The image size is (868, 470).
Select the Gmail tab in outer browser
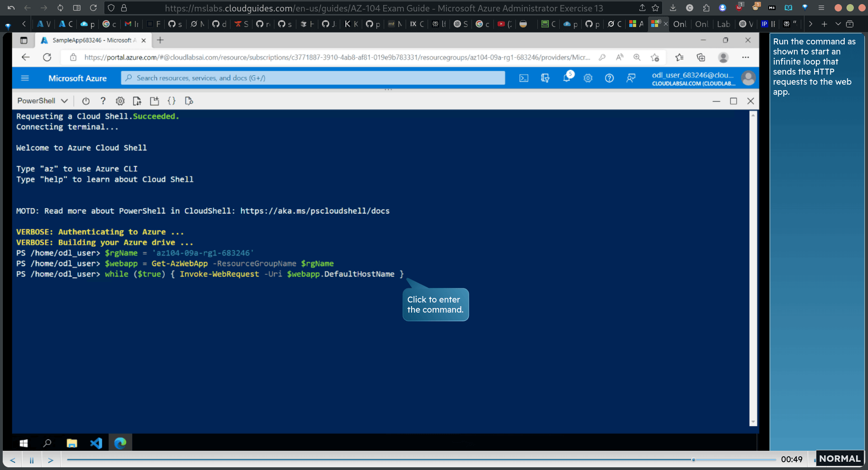point(131,24)
